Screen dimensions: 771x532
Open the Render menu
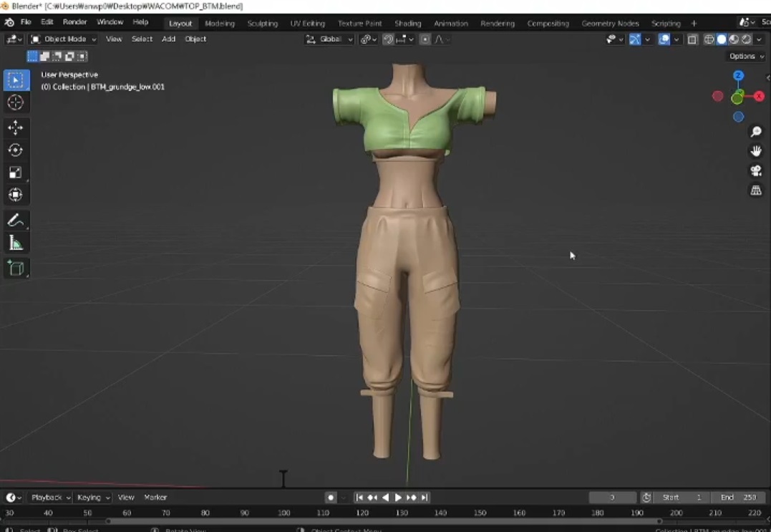pos(74,22)
